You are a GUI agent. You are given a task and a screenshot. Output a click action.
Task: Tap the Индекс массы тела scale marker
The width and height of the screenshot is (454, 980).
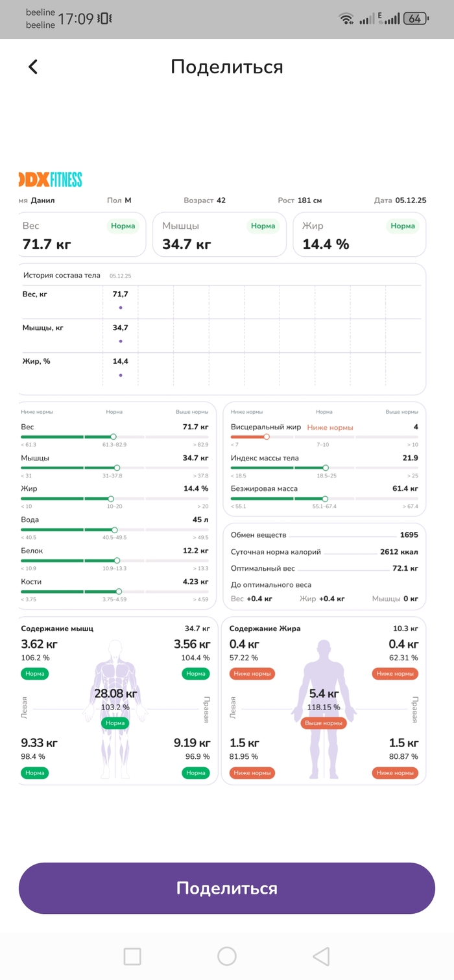pos(326,468)
